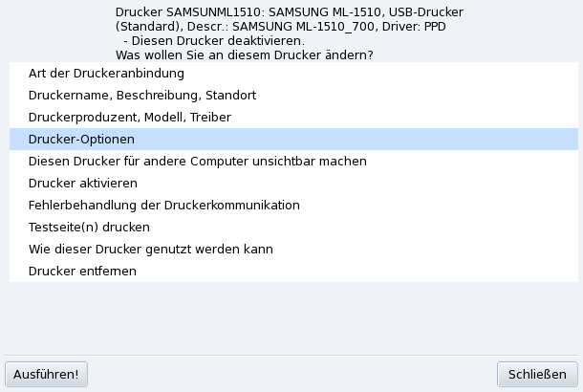Select 'Diesen Drucker für andere Computer unsichtbar machen'
This screenshot has height=392, width=583.
tap(198, 162)
